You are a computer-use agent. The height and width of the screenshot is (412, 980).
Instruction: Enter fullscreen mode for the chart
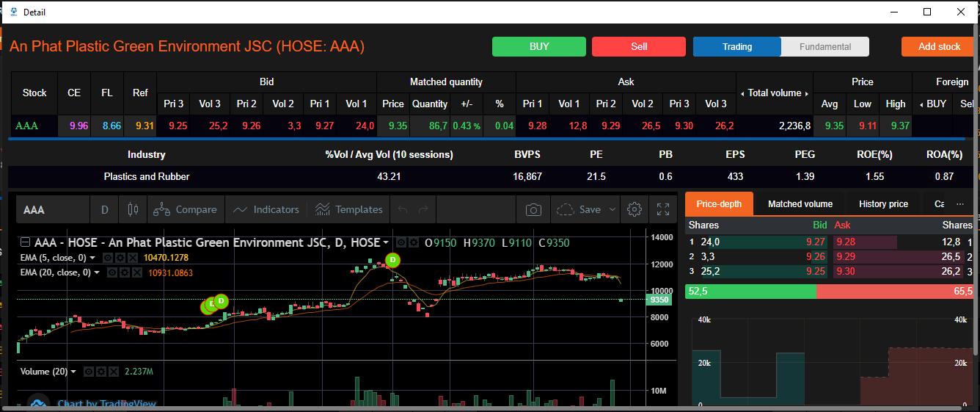pos(662,209)
